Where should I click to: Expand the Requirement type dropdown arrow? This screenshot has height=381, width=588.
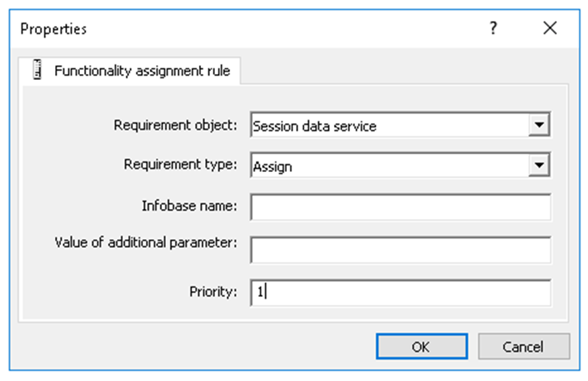pos(538,166)
